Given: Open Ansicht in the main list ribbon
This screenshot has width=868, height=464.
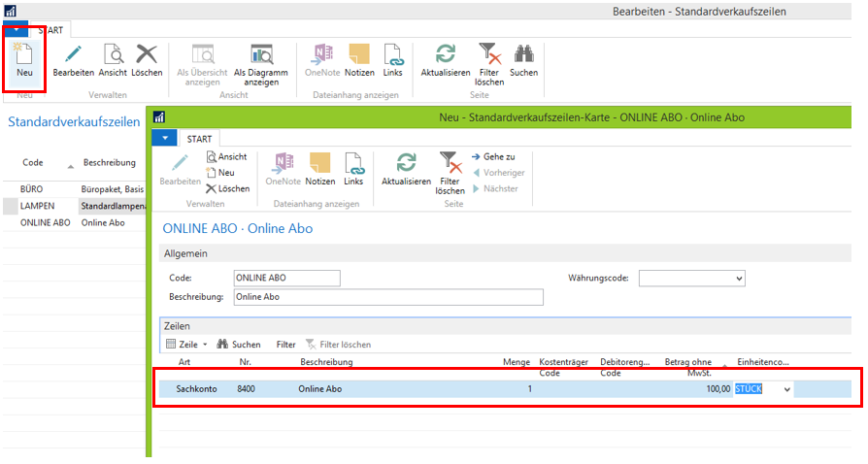Looking at the screenshot, I should point(113,60).
